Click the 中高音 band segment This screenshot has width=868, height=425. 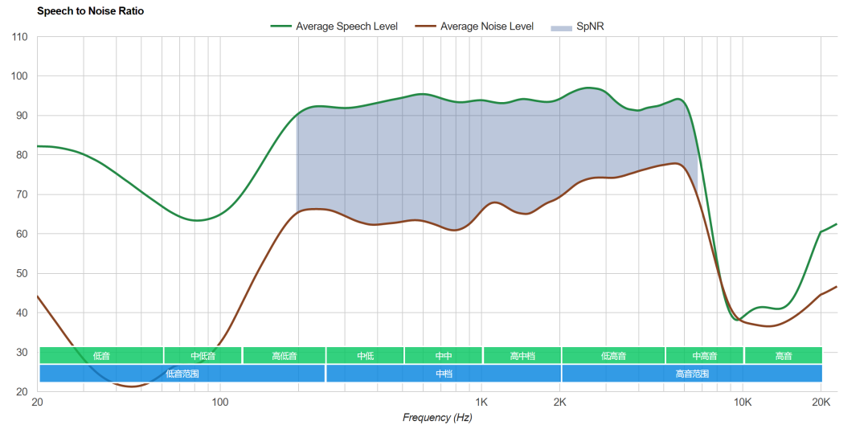(704, 355)
